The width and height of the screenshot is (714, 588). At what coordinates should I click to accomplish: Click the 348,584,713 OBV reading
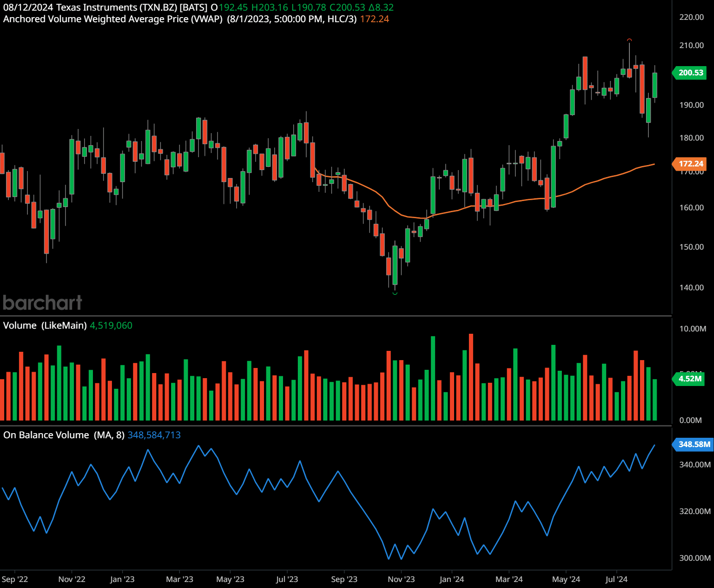point(154,435)
